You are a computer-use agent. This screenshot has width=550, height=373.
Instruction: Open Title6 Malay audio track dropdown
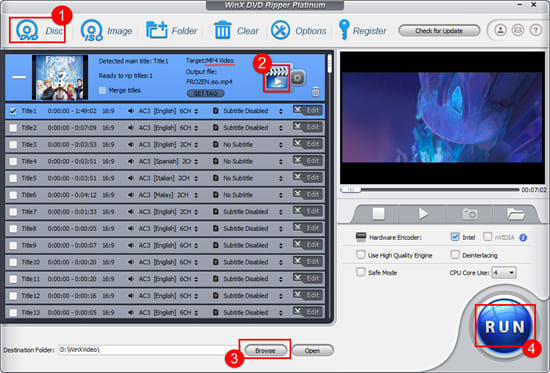click(x=196, y=195)
